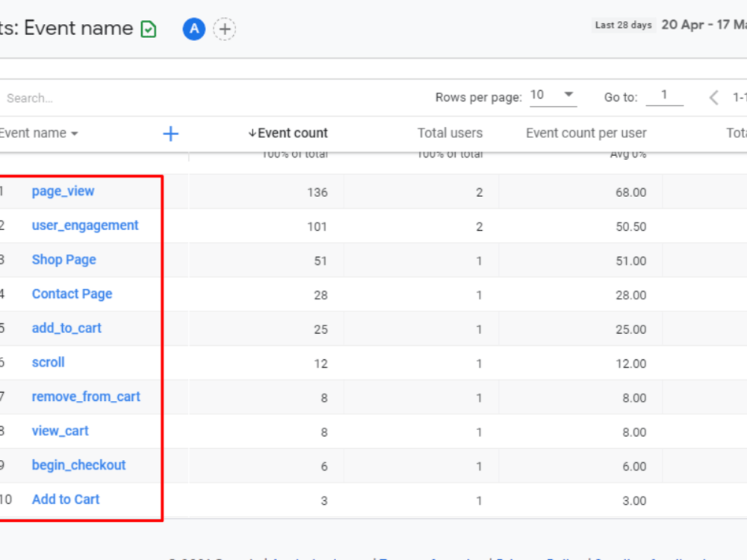This screenshot has width=747, height=560.
Task: Open the Shop Page event
Action: point(63,260)
